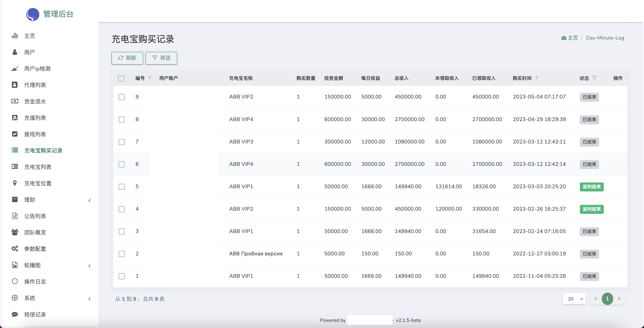This screenshot has height=328, width=644.
Task: Click the speech bubble icon for 短信记录
Action: coord(15,314)
